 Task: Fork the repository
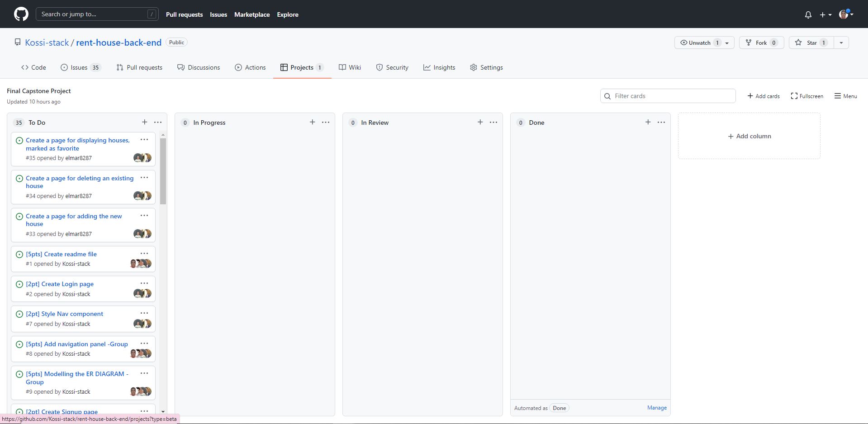coord(761,42)
